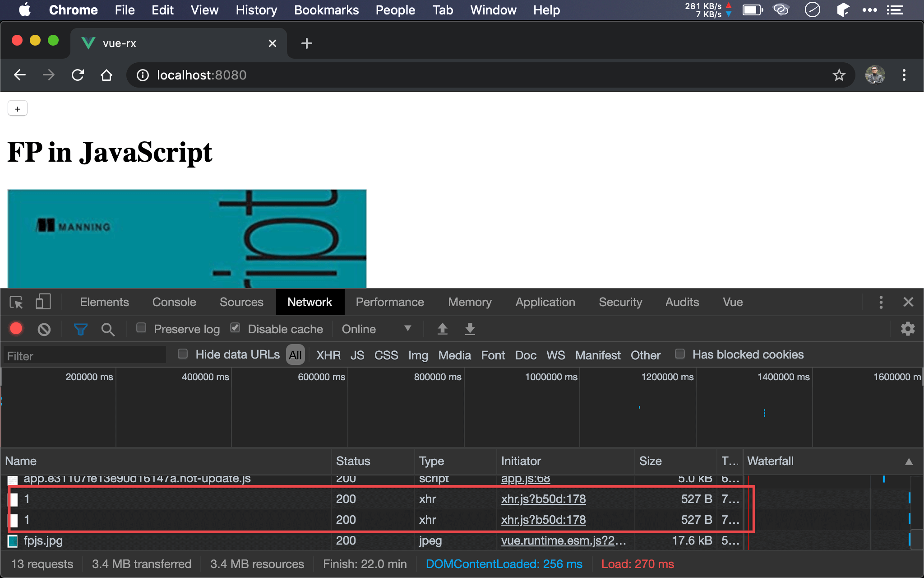Sort requests by Type column
The height and width of the screenshot is (578, 924).
tap(455, 461)
